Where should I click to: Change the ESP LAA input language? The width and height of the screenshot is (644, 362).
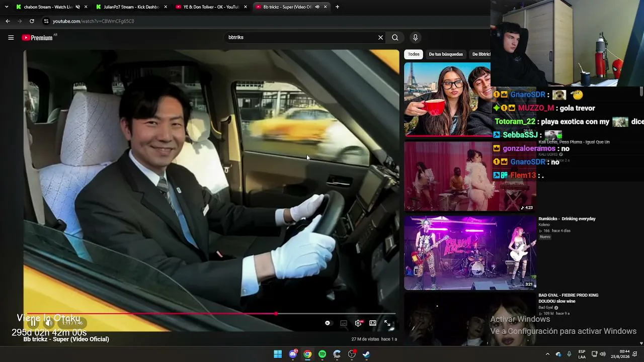(582, 354)
